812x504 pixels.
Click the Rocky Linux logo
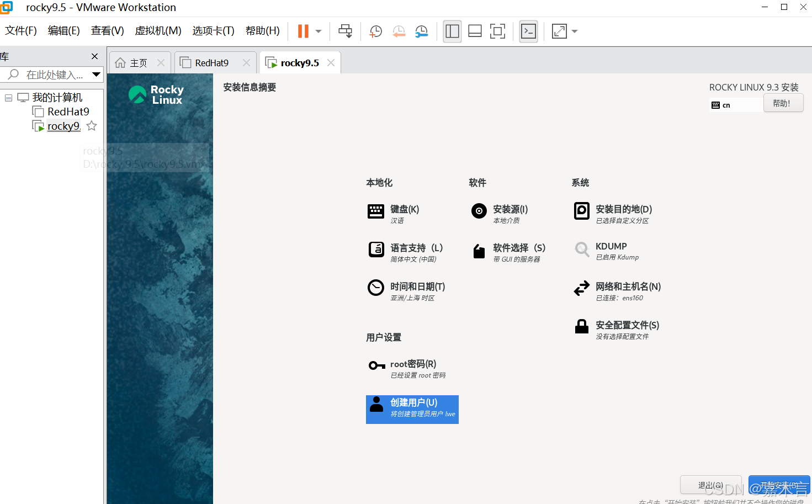(156, 94)
